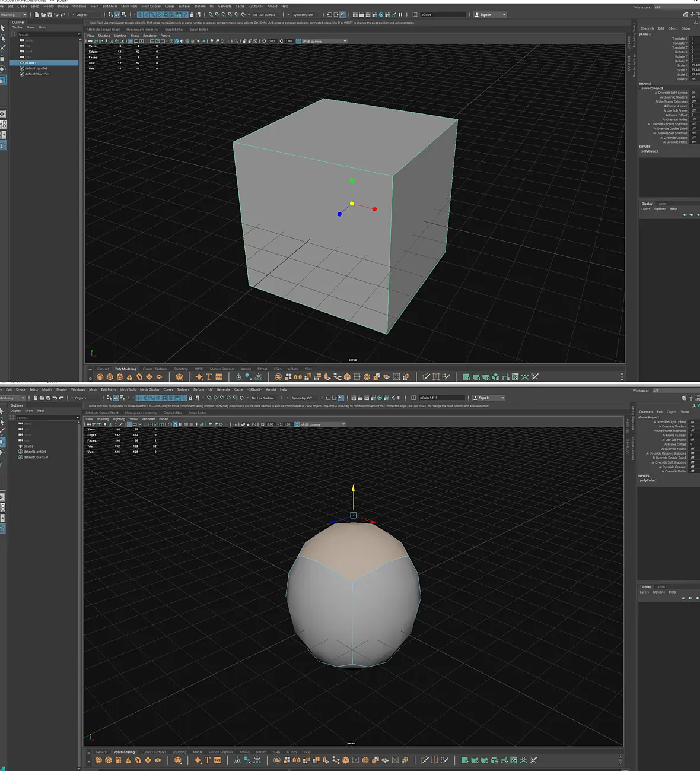Click polygon cone shelf icon in top Maya window
Viewport: 700px width, 771px height.
(129, 377)
